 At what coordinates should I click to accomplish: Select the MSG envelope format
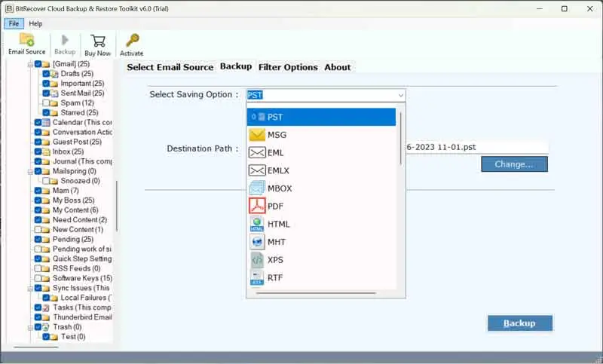pyautogui.click(x=321, y=135)
